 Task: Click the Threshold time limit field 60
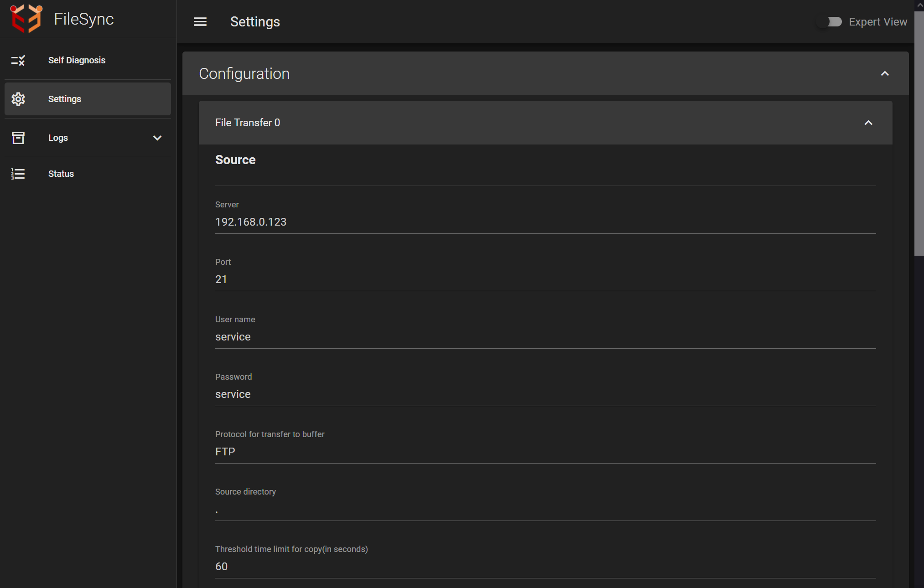click(x=545, y=567)
